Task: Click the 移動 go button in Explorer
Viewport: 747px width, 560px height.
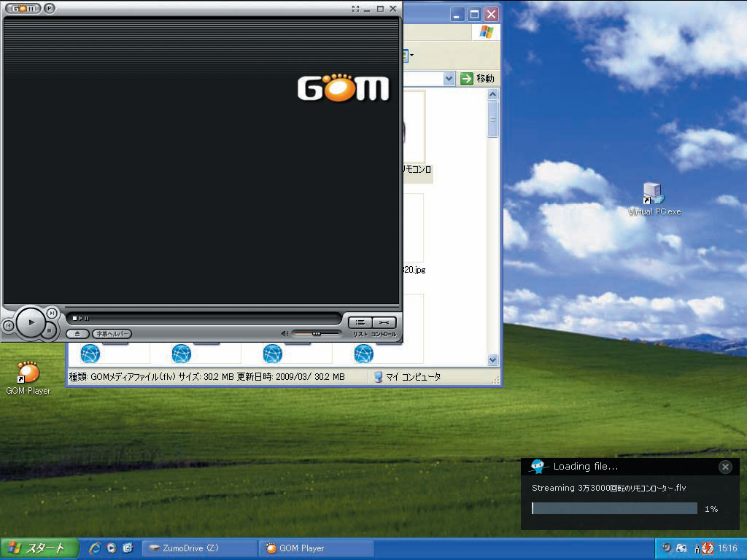Action: click(x=477, y=79)
